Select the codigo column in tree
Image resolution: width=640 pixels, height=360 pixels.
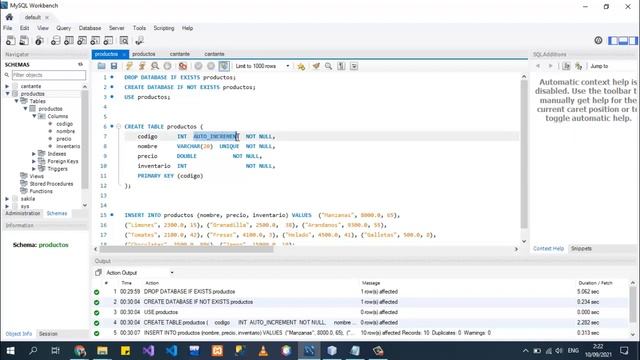(x=64, y=124)
